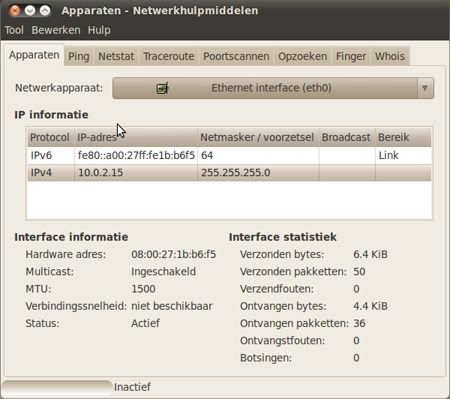Image resolution: width=450 pixels, height=399 pixels.
Task: Click the fe80::a00:27ff:fe1b:b6f5 address cell
Action: 136,155
